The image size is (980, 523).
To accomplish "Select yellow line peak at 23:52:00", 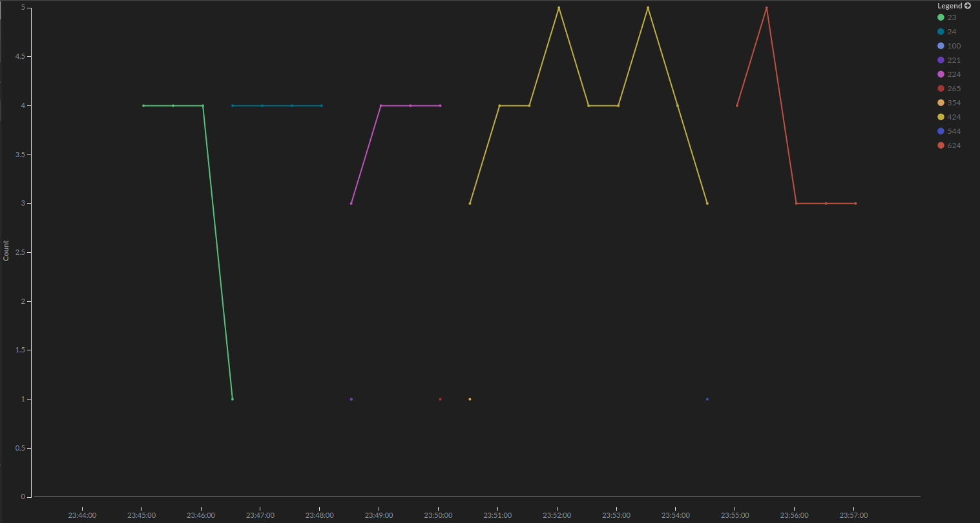I will [x=559, y=8].
